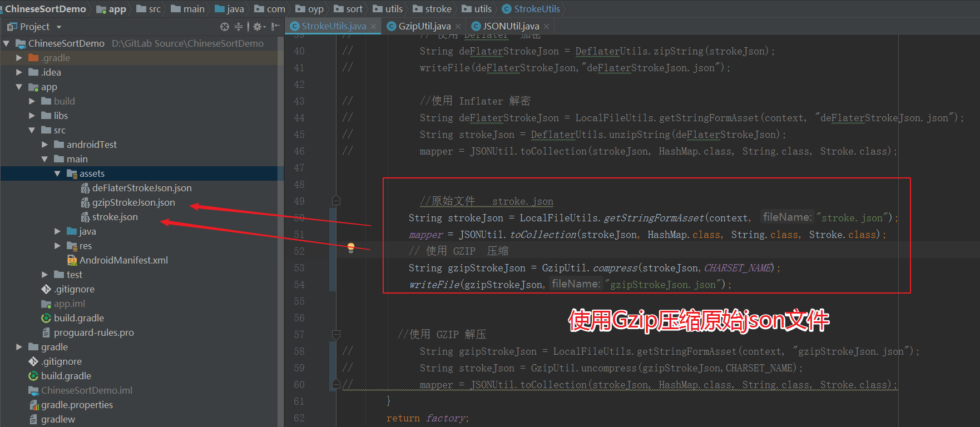
Task: Select build.gradle listed above proguard-rules.pro
Action: pos(79,318)
